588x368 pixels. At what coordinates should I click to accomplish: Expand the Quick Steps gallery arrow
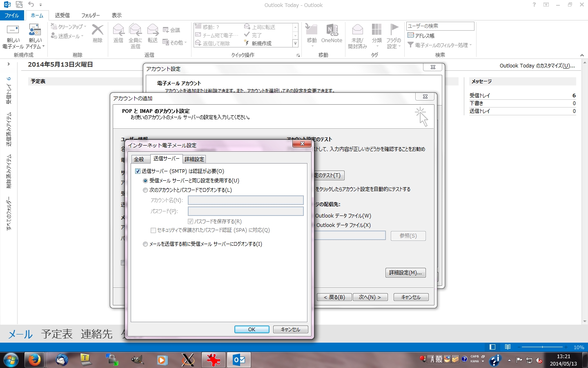coord(295,43)
